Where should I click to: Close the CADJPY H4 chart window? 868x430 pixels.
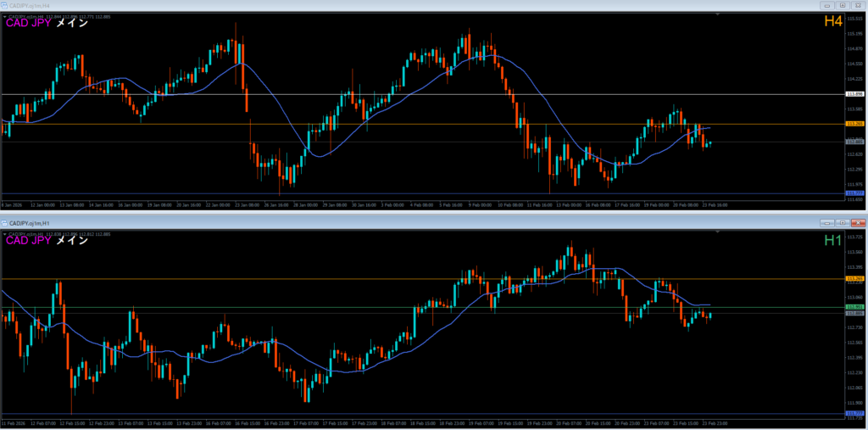click(x=858, y=5)
